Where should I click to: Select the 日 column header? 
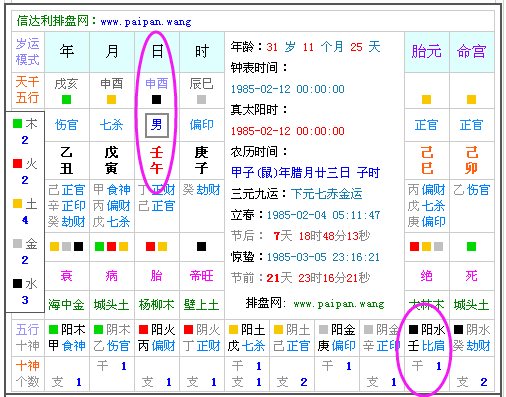point(157,52)
